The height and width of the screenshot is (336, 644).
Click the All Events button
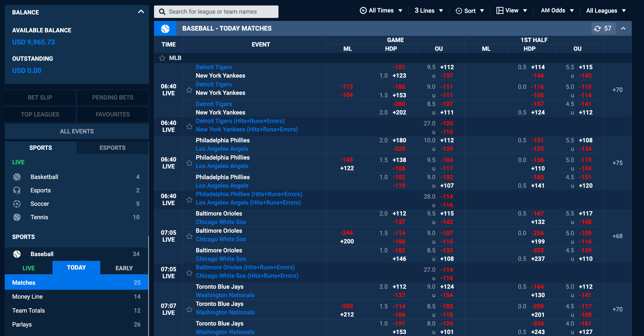click(x=77, y=131)
